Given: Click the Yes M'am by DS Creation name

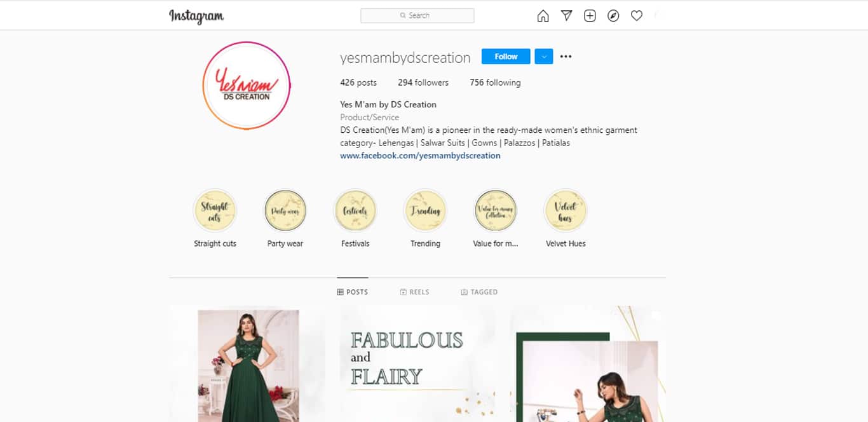Looking at the screenshot, I should pyautogui.click(x=388, y=105).
